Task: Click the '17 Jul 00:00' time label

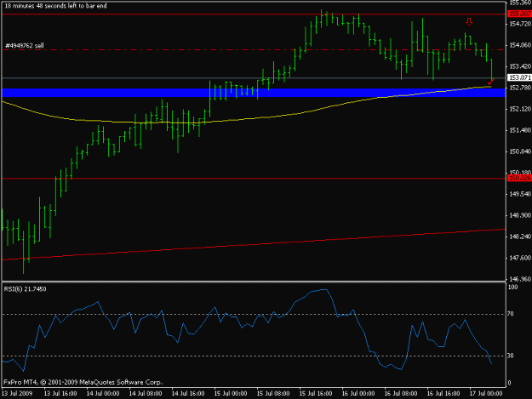Action: [486, 393]
